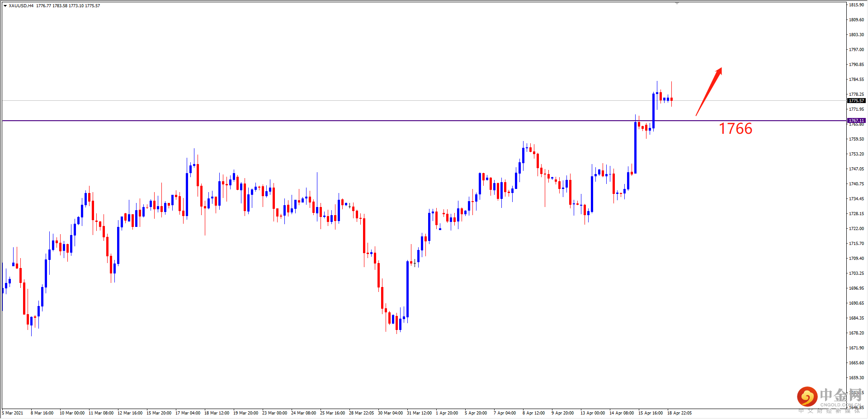Click the 10 Mar 00:00 time label

pyautogui.click(x=72, y=413)
